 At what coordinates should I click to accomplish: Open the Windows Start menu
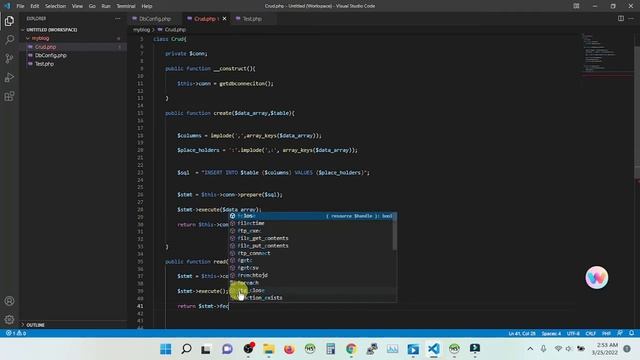click(166, 349)
